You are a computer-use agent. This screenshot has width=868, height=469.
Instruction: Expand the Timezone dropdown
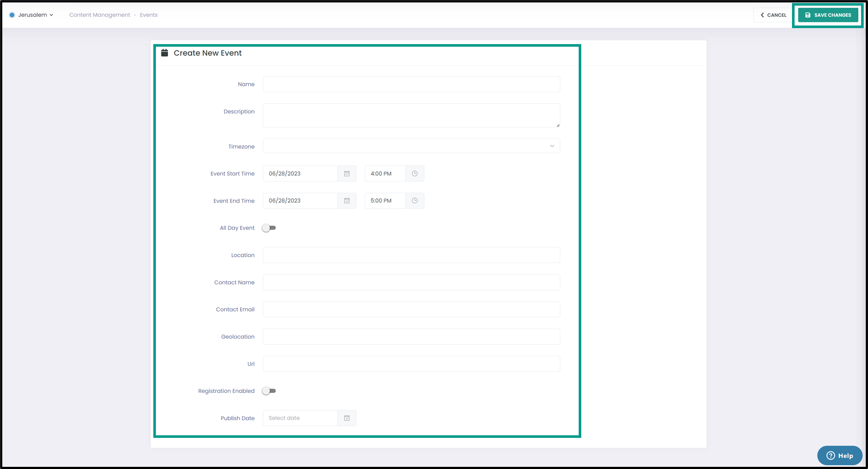click(412, 146)
